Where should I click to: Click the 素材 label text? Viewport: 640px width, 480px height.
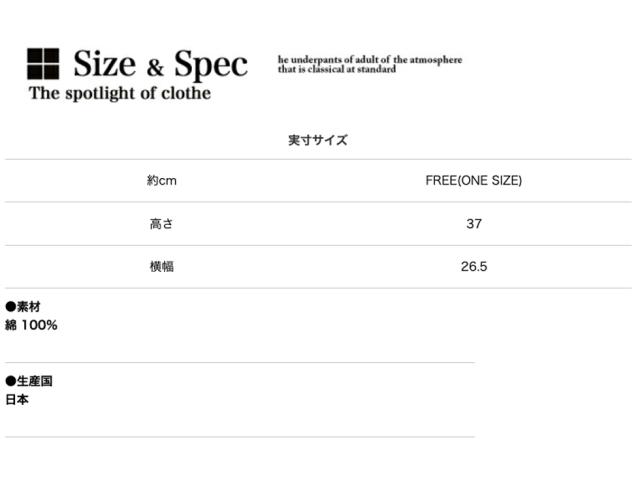29,307
